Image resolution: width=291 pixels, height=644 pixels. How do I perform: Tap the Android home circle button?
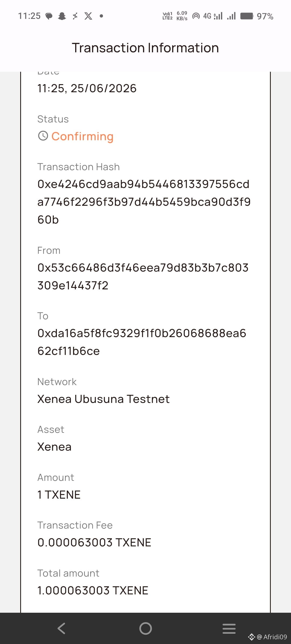[x=145, y=628]
